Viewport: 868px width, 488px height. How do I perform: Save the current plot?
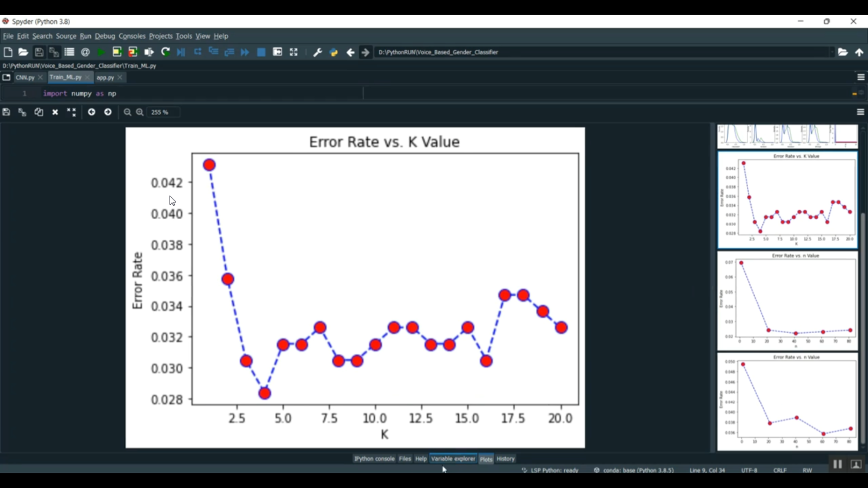[5, 112]
